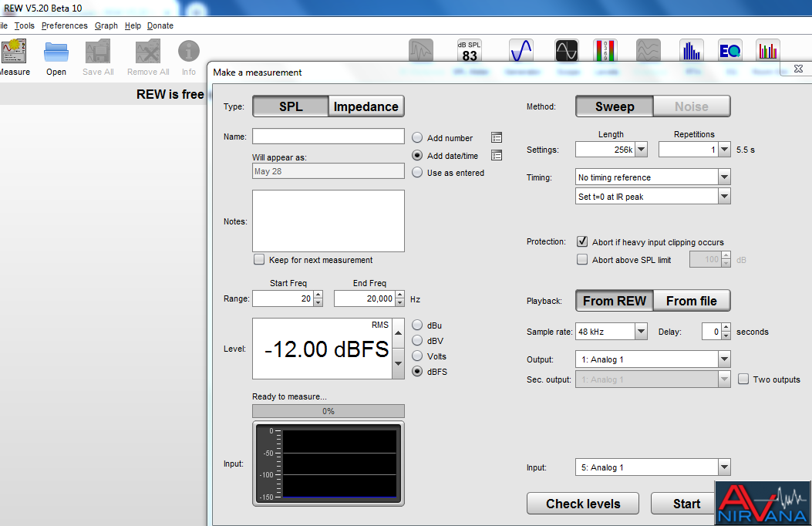Screen dimensions: 812x526
Task: Click the measurement Name input field
Action: click(329, 137)
